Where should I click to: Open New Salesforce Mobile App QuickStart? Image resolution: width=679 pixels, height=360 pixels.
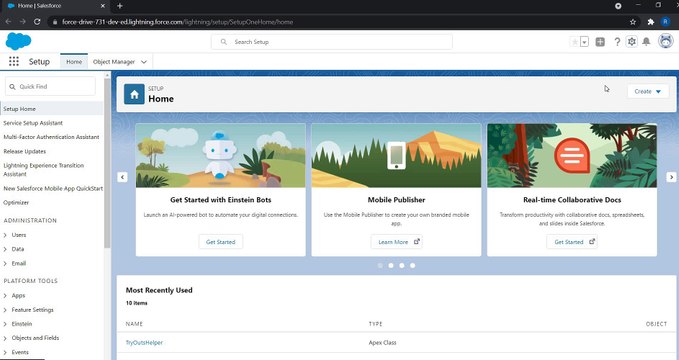coord(53,188)
